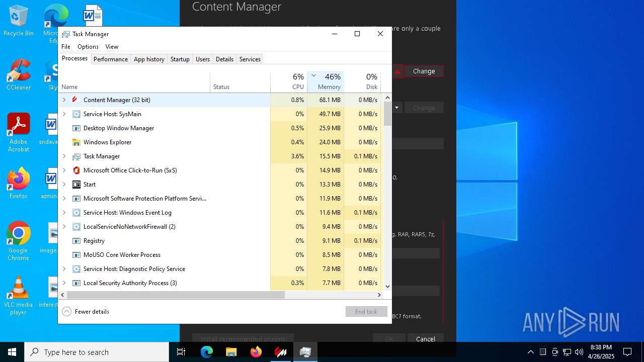644x362 pixels.
Task: Expand Local Security Authority Process group
Action: (64, 283)
